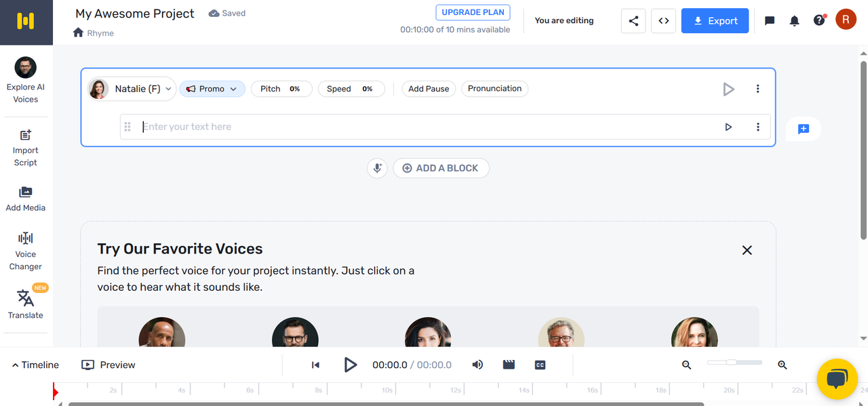
Task: Toggle the volume speaker icon
Action: [477, 365]
